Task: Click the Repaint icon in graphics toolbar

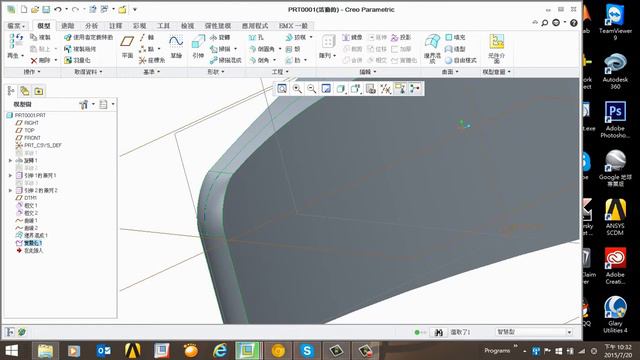Action: pos(326,89)
